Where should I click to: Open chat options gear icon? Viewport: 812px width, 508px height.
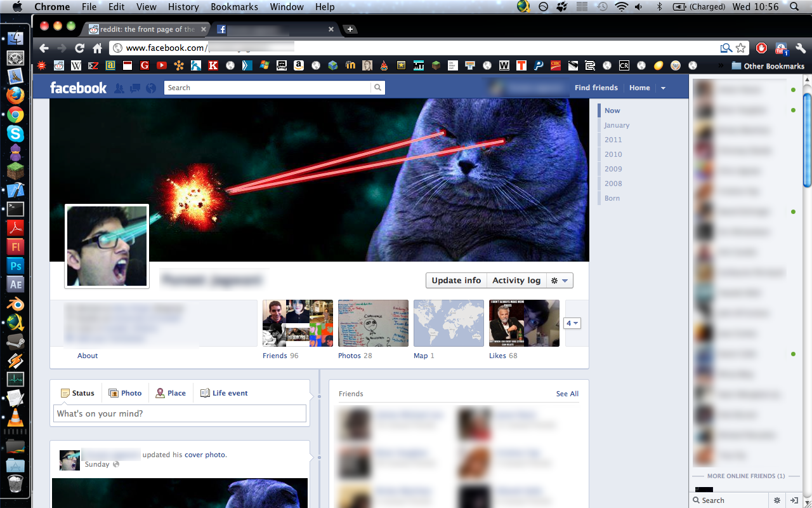click(777, 500)
